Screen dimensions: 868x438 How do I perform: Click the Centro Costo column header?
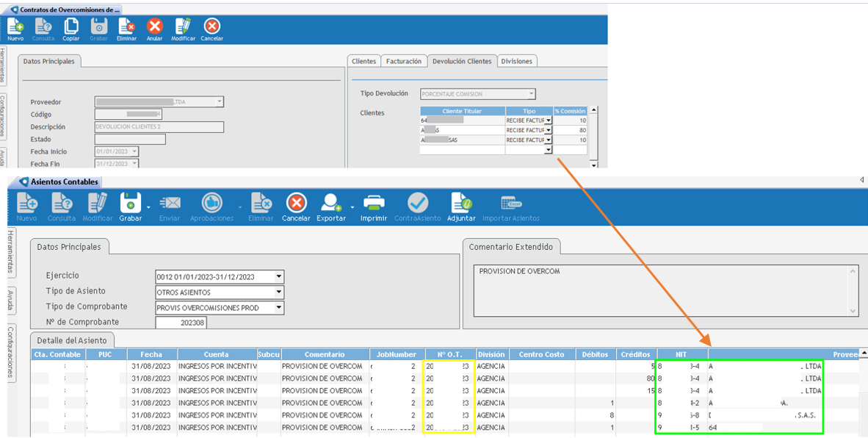pyautogui.click(x=541, y=354)
